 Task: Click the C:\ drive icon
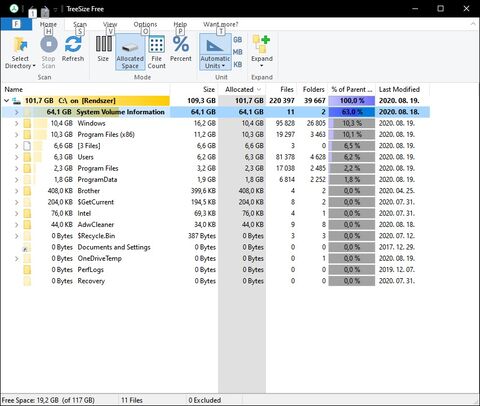point(16,101)
